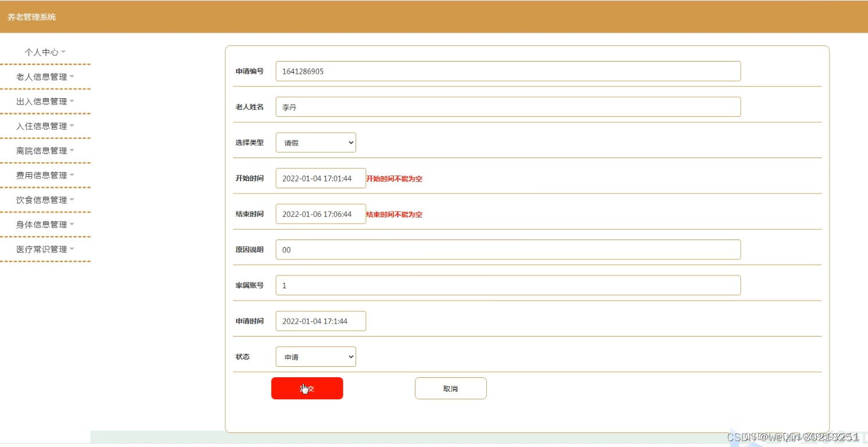Click the 申请编号 input field
The width and height of the screenshot is (868, 447).
pyautogui.click(x=507, y=71)
